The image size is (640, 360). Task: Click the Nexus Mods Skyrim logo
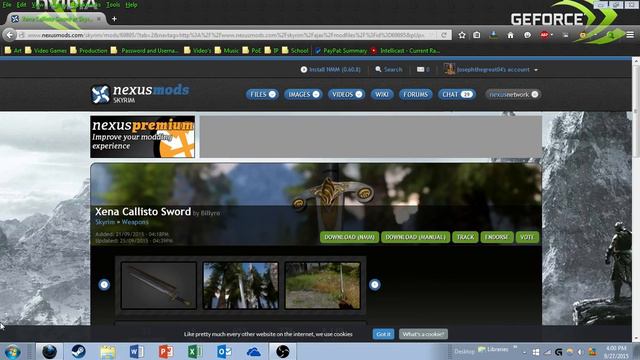140,94
